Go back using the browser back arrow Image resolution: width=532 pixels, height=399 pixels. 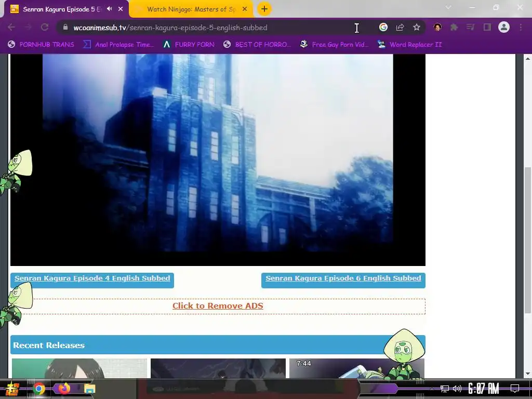click(x=11, y=27)
